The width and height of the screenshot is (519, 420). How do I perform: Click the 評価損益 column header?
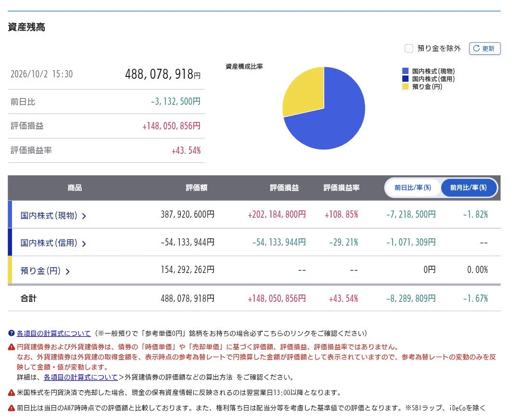284,188
